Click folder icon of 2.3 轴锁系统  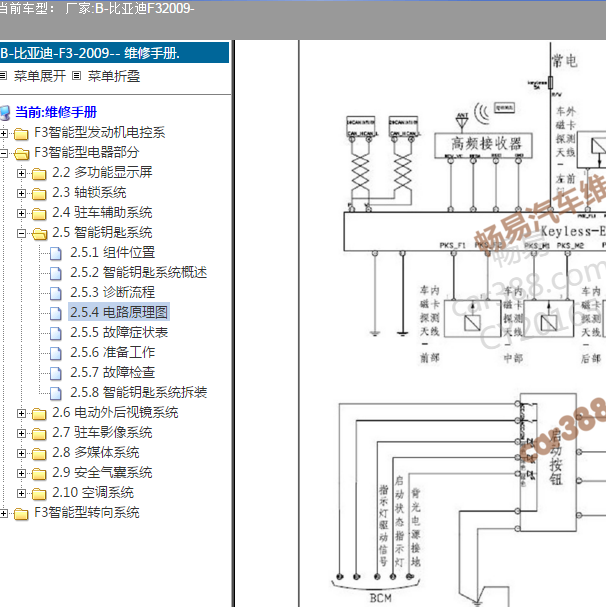point(39,194)
